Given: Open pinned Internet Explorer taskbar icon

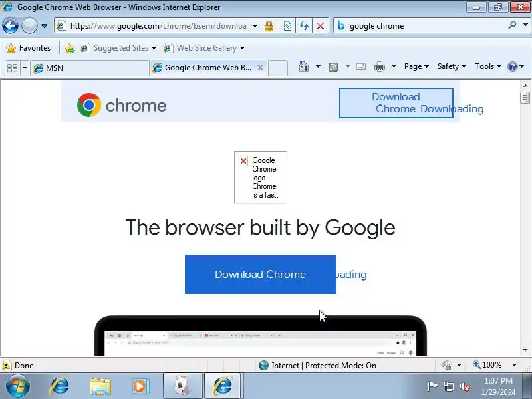Looking at the screenshot, I should [60, 386].
